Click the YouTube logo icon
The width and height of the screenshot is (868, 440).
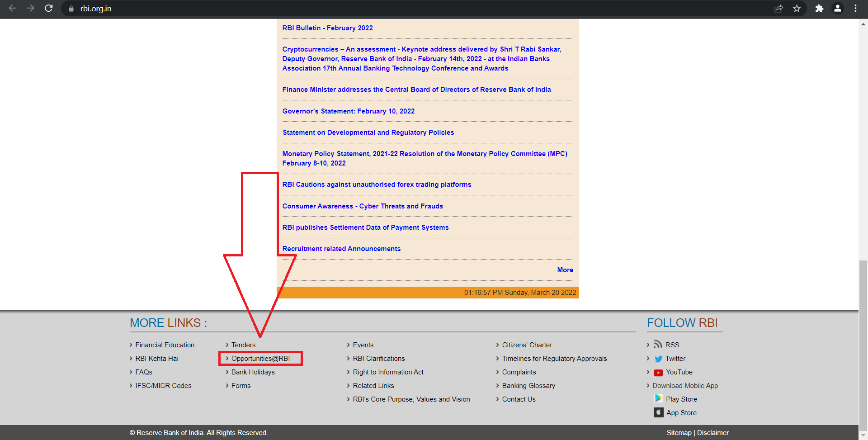[658, 373]
